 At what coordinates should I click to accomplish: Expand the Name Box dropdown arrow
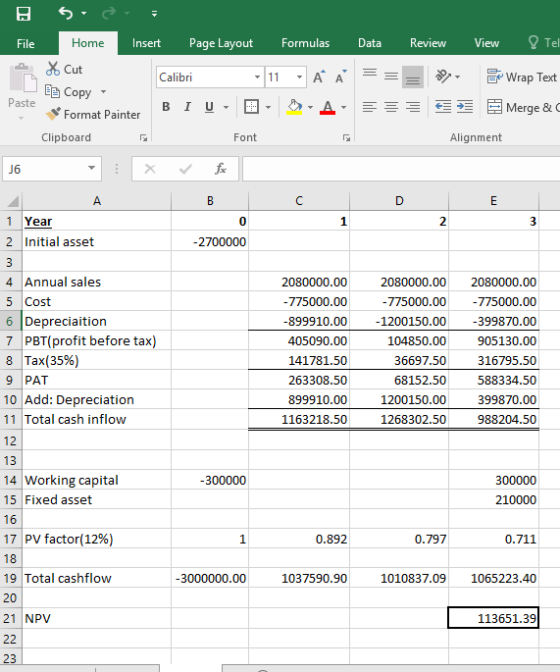pos(91,168)
